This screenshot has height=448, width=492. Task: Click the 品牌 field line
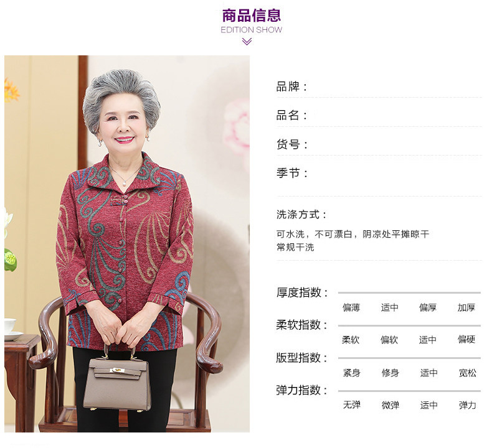coord(379,87)
